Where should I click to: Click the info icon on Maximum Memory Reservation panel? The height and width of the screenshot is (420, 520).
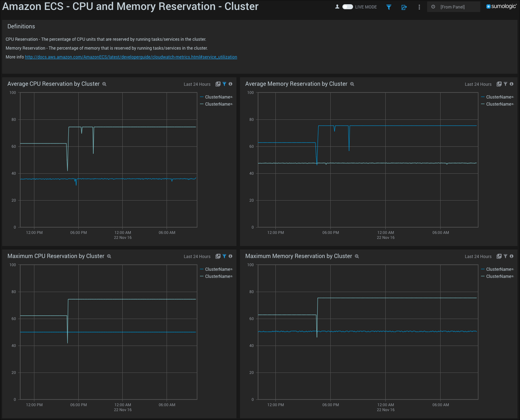tap(511, 256)
